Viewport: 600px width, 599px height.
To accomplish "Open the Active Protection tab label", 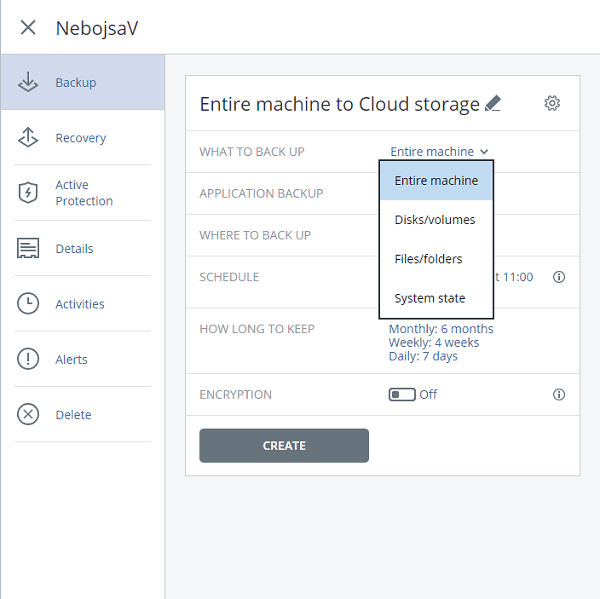I will 84,193.
